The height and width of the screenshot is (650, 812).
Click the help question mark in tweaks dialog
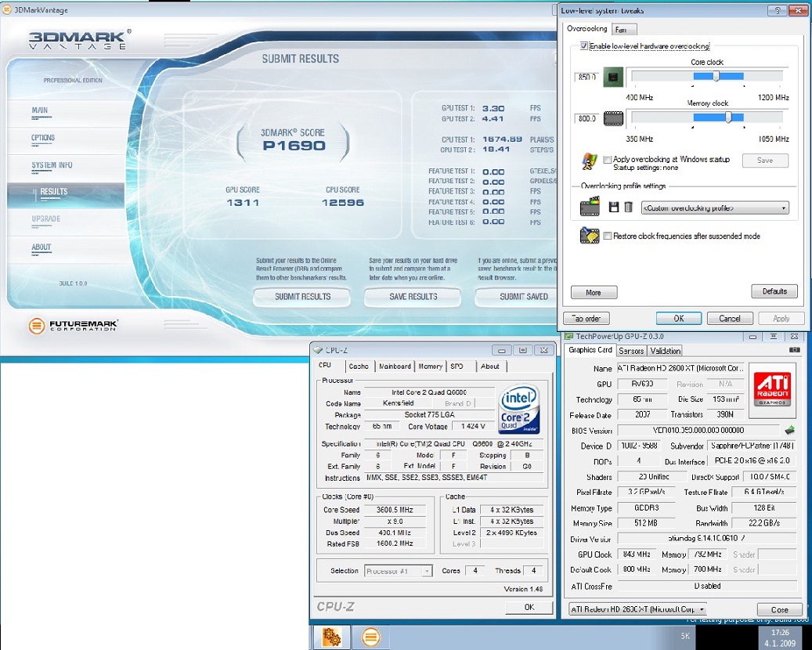pyautogui.click(x=776, y=10)
